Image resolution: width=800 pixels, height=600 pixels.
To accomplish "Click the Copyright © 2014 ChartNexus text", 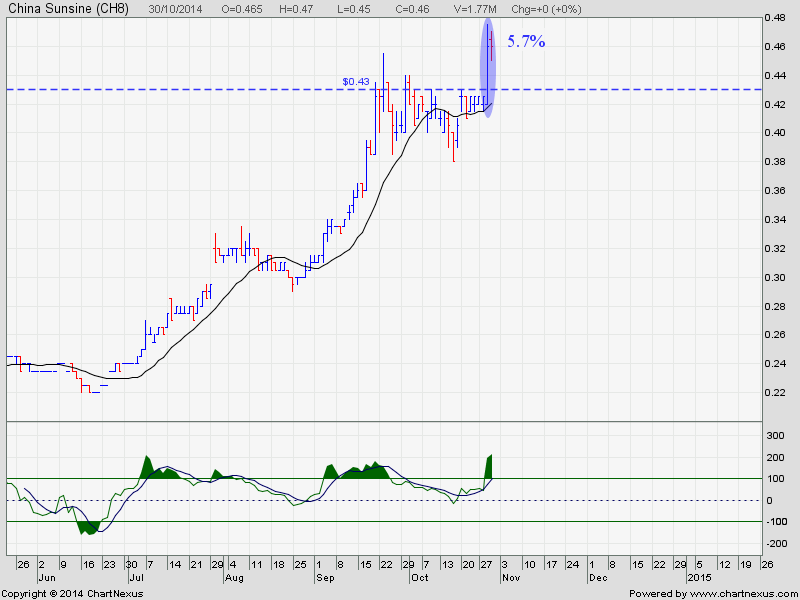I will (x=72, y=594).
